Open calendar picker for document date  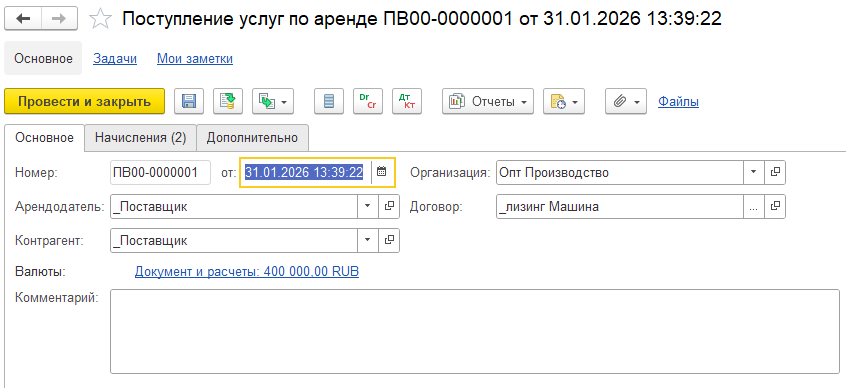pyautogui.click(x=381, y=172)
